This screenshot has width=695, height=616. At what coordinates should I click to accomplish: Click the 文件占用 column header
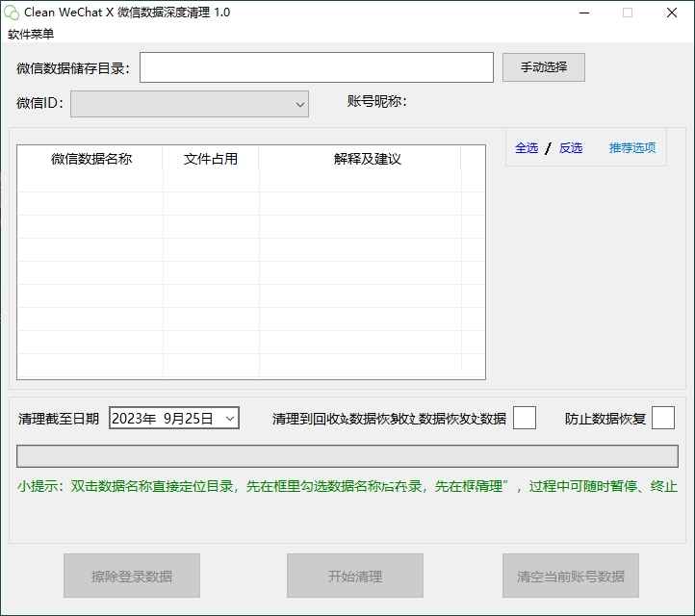pos(210,159)
